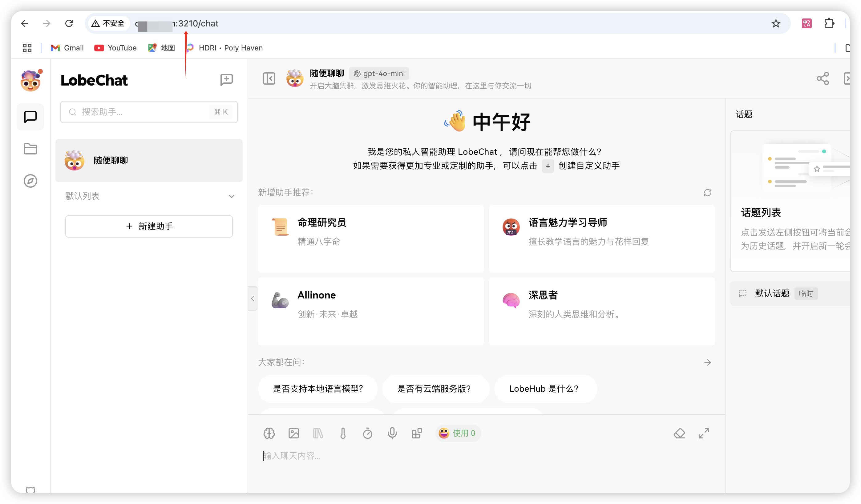Select question 是否支持本地语言模型?

pos(318,389)
